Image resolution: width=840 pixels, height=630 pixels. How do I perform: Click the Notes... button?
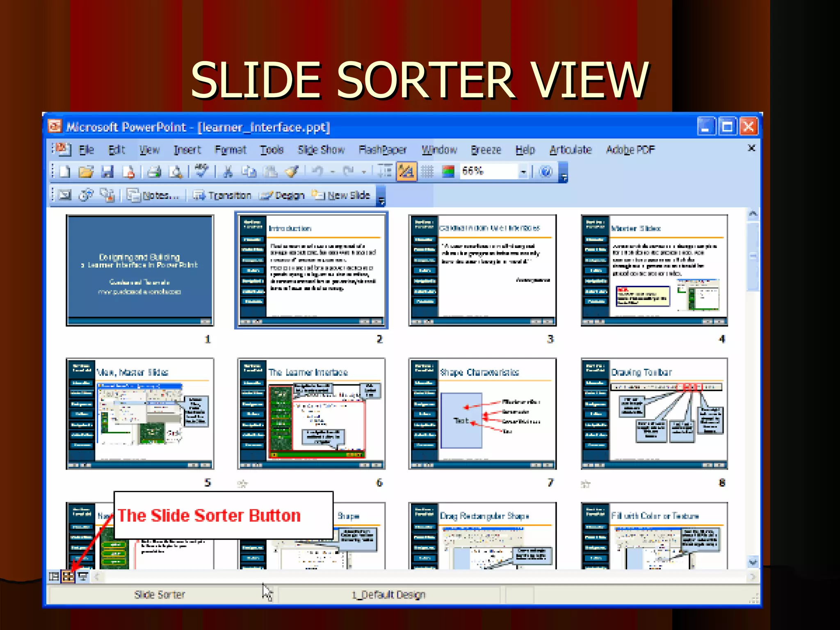coord(153,195)
